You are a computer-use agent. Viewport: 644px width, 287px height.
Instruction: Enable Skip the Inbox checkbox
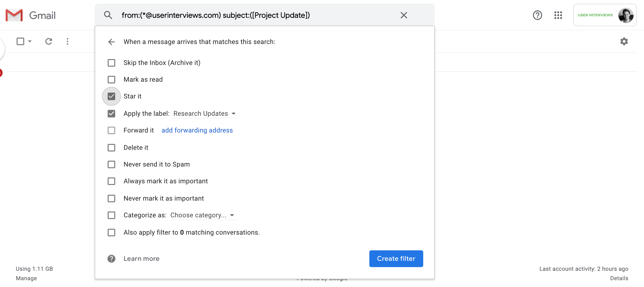(111, 63)
